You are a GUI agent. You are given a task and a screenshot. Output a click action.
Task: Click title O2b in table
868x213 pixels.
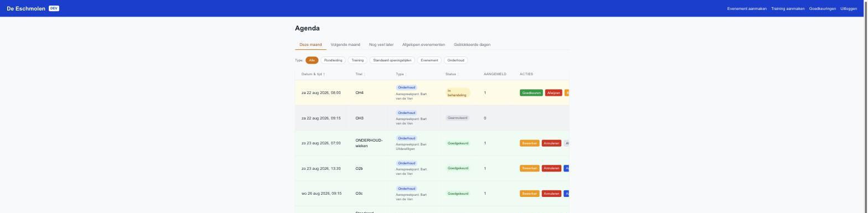click(x=359, y=168)
